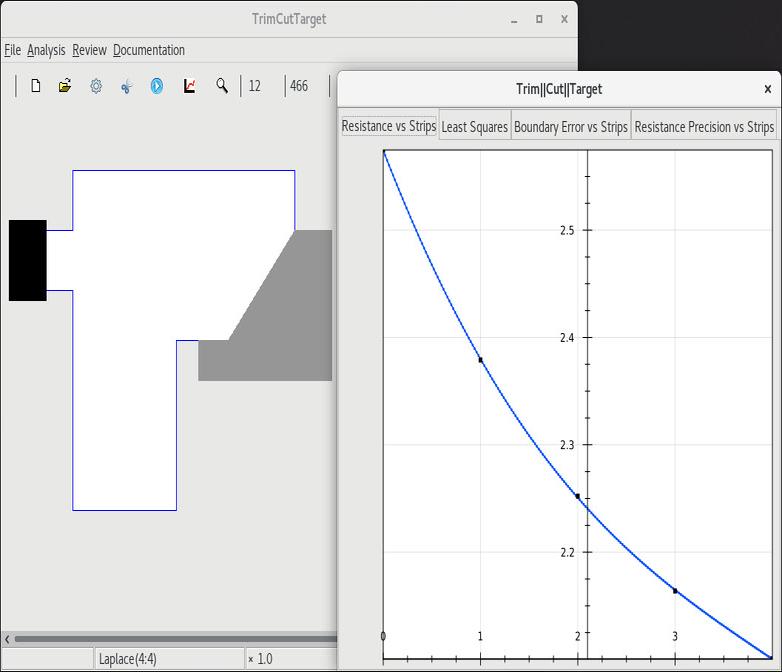Viewport: 782px width, 672px height.
Task: Select the Boundary Error vs Strips tab
Action: 570,127
